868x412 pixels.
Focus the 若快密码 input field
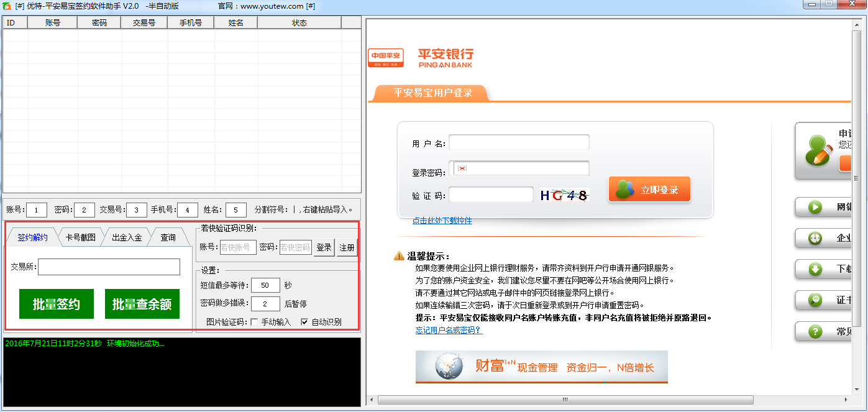pyautogui.click(x=296, y=247)
